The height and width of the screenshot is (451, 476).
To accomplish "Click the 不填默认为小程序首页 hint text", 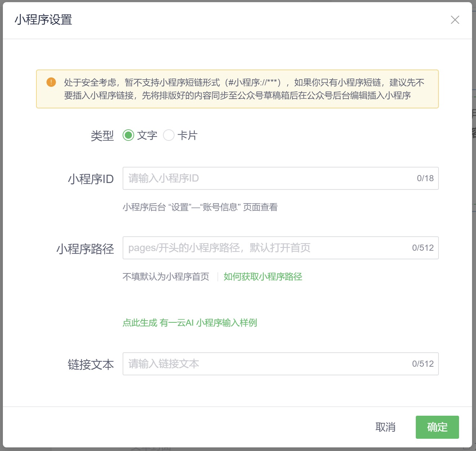I will point(166,277).
